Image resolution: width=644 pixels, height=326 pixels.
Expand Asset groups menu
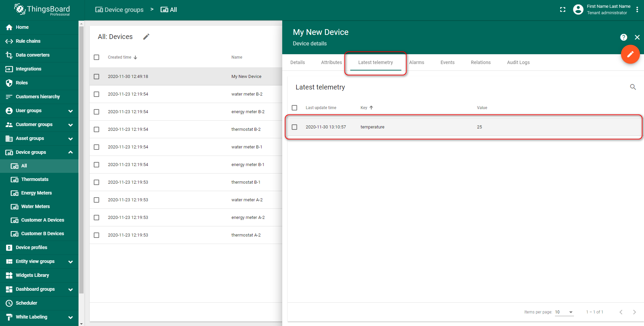point(70,139)
